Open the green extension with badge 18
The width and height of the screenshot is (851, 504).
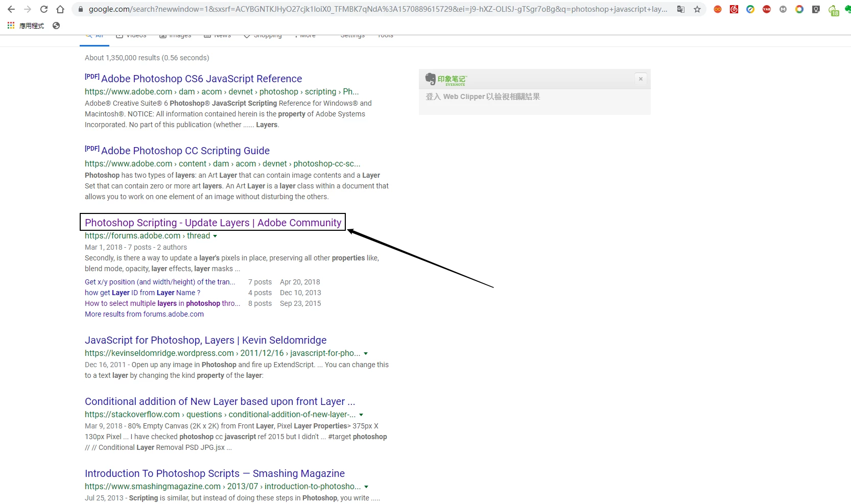tap(833, 10)
